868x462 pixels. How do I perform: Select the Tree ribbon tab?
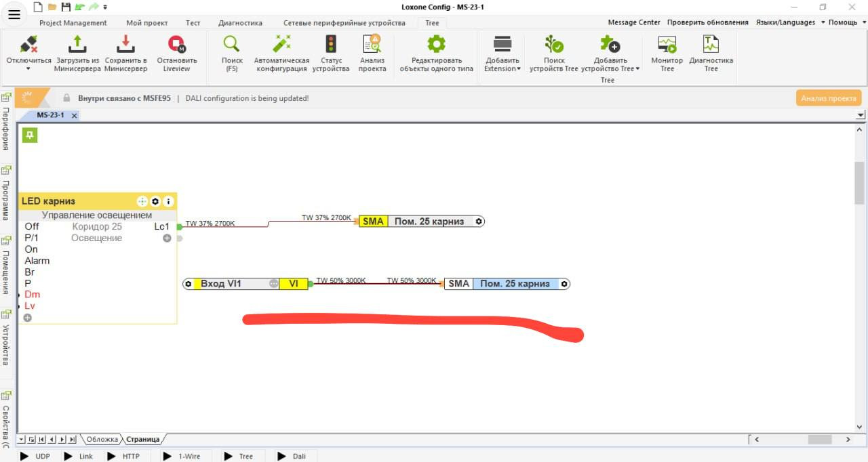click(432, 23)
